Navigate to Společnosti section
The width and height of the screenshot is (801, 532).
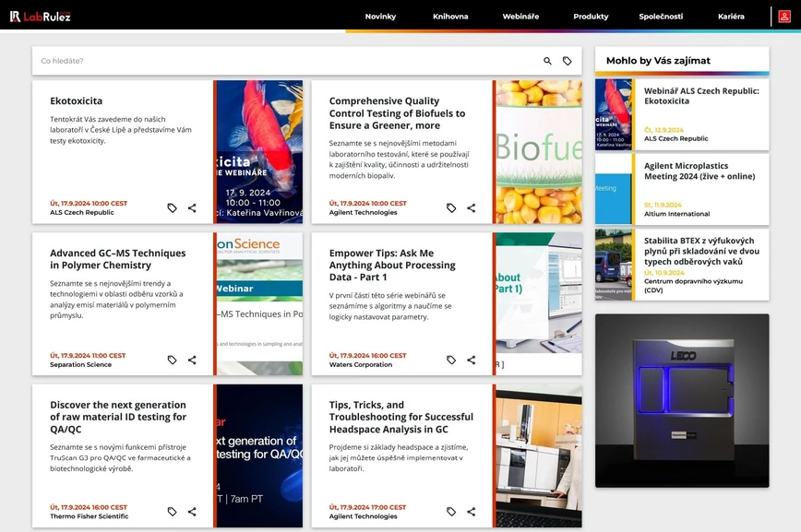pyautogui.click(x=661, y=17)
